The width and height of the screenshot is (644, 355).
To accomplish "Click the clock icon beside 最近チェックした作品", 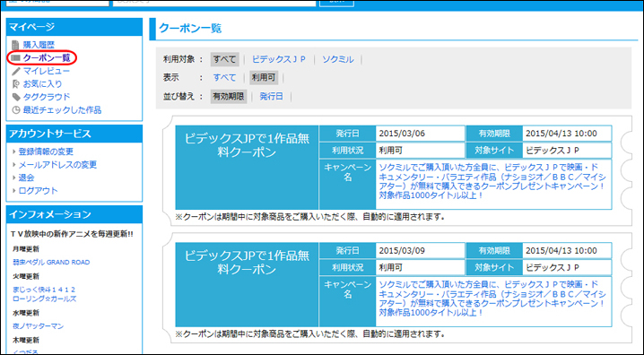I will (x=15, y=110).
